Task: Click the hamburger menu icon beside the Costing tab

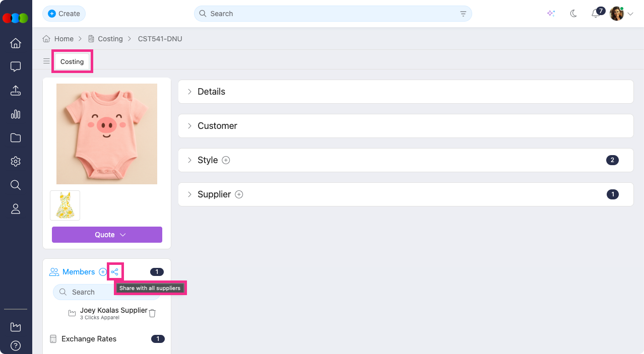Action: tap(46, 61)
